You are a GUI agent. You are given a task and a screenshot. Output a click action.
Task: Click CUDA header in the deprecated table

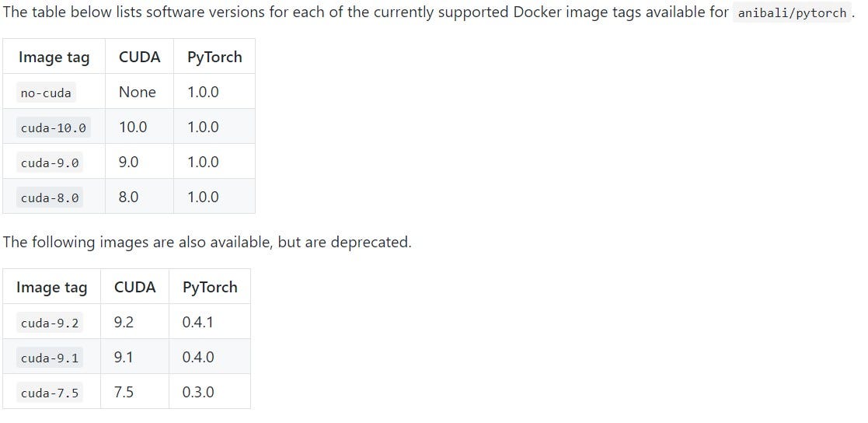coord(134,288)
